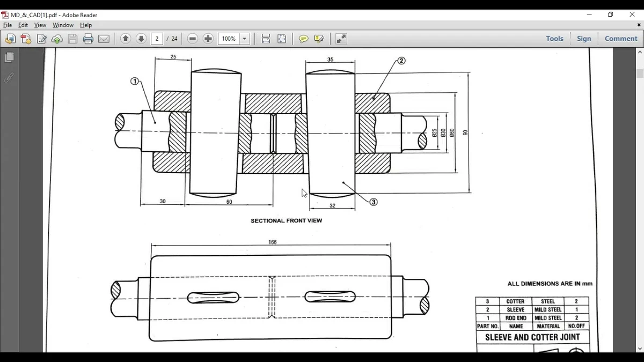Click the 100% zoom value field
644x362 pixels.
[x=229, y=39]
